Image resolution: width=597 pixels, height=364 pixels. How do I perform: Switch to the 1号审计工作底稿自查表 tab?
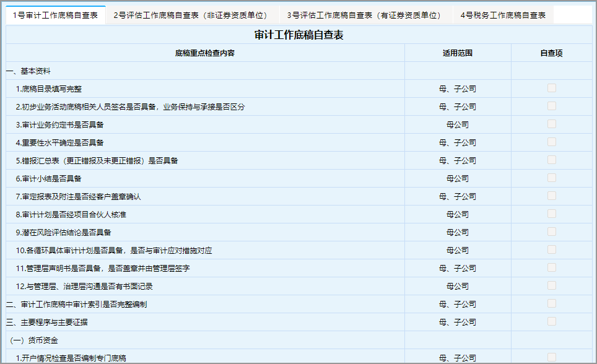pyautogui.click(x=55, y=15)
